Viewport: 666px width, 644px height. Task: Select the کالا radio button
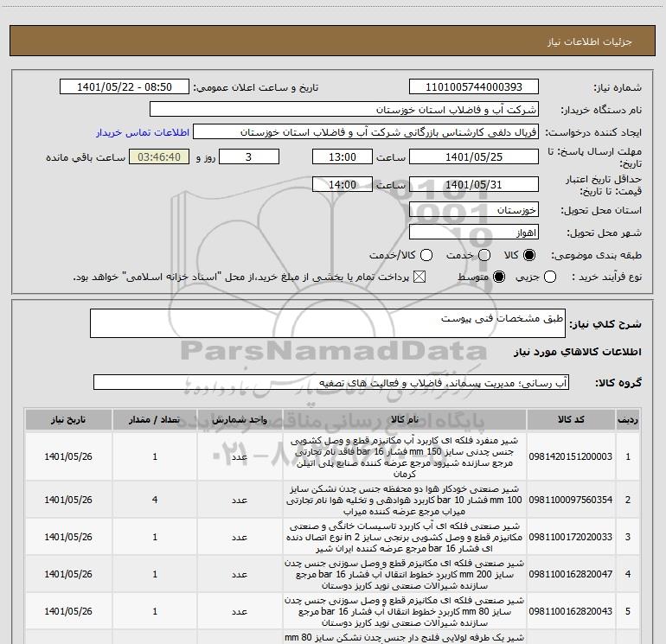click(x=529, y=255)
